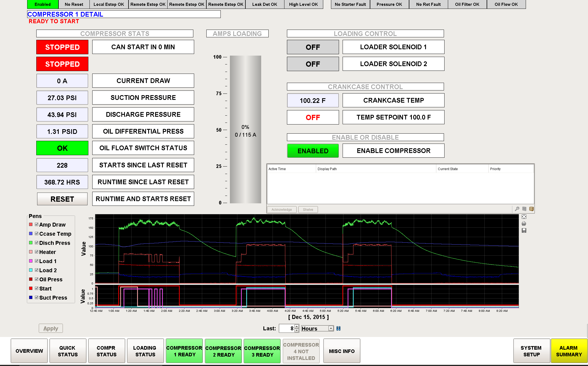Screen dimensions: 588x366
Task: Click the Load 1 magenta color swatch
Action: pos(31,261)
